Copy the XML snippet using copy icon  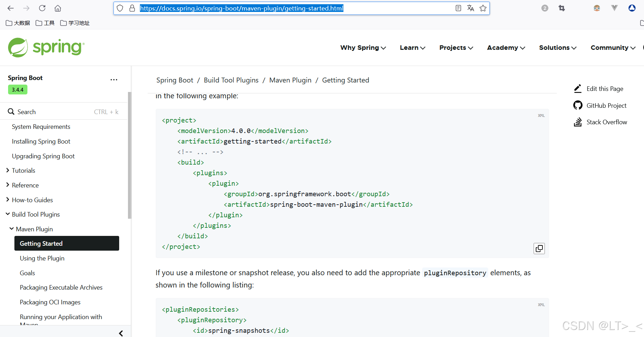[539, 248]
